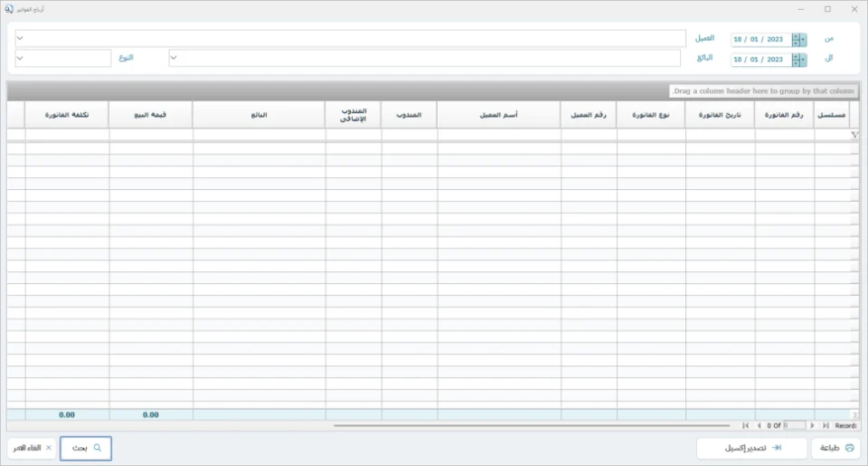868x466 pixels.
Task: Open the من from-date calendar dropdown
Action: 802,39
